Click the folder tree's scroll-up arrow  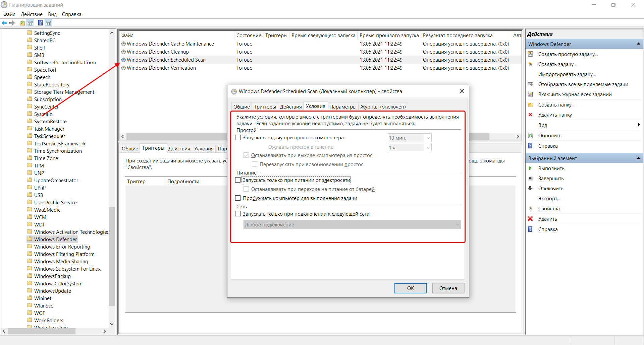[x=112, y=33]
